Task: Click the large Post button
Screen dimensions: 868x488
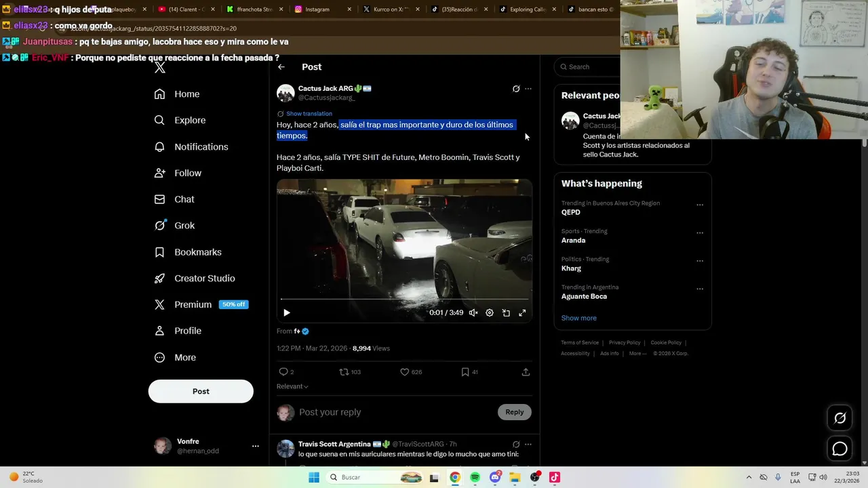Action: click(201, 391)
